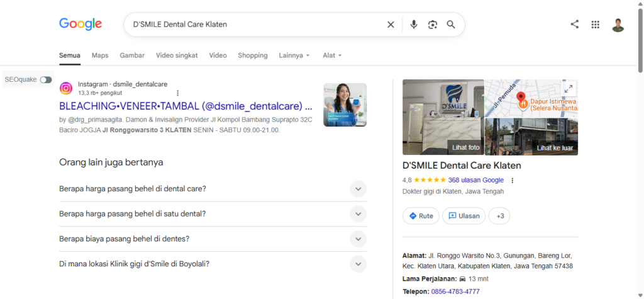Open the Google account profile avatar
This screenshot has height=299, width=644.
click(618, 25)
